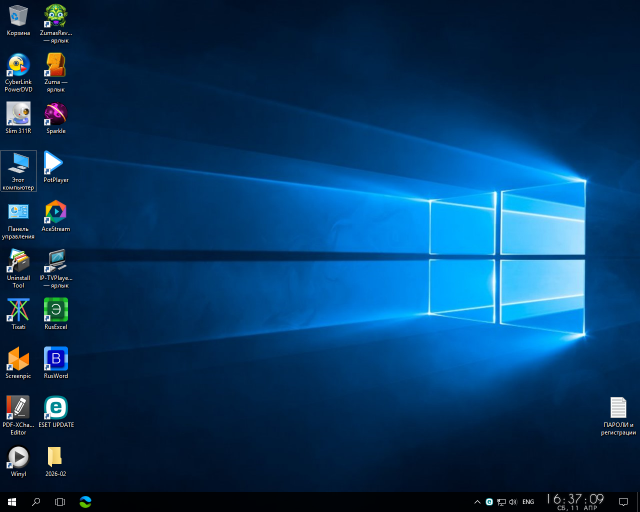640x512 pixels.
Task: Click the Screenpic shortcut icon
Action: coord(18,363)
